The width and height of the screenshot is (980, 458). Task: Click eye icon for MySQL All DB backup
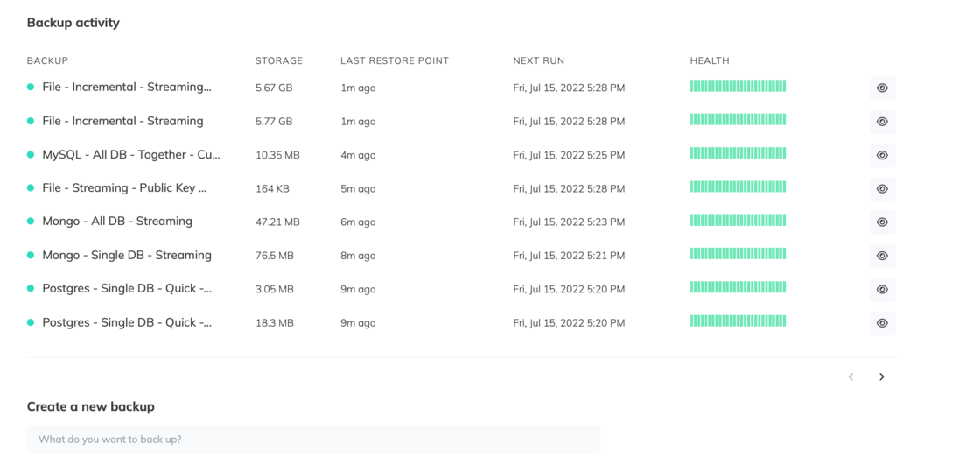pos(882,155)
